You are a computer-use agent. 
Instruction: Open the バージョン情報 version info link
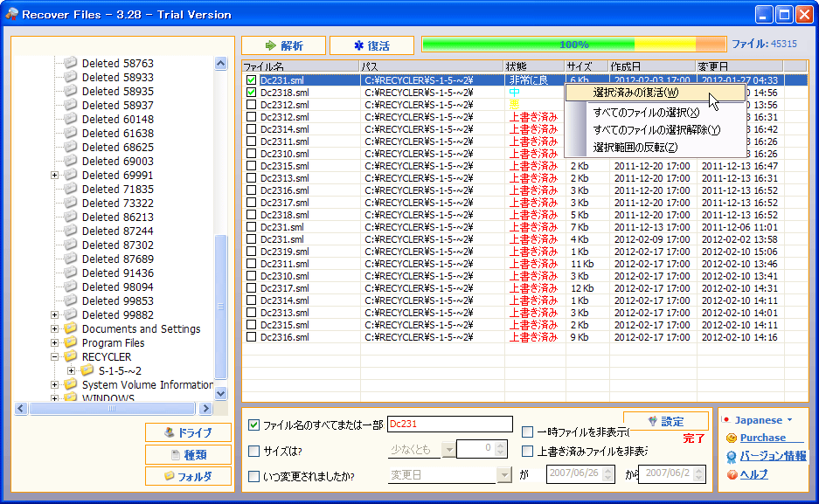pos(773,456)
